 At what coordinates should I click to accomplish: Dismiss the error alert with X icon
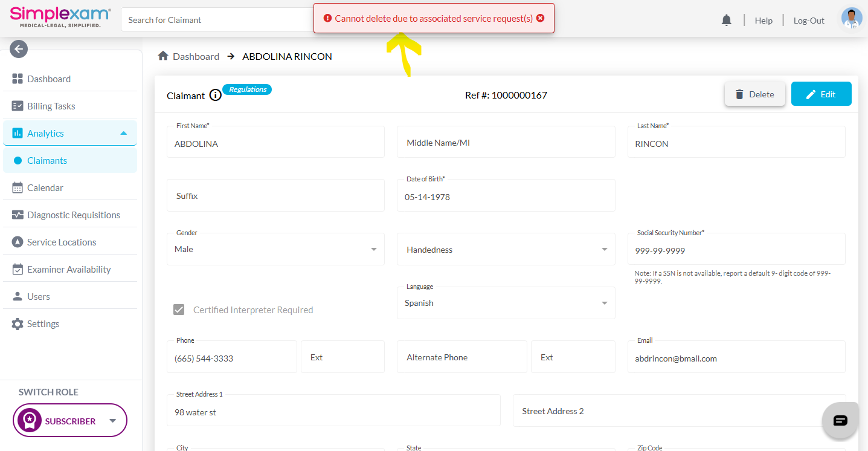[541, 18]
